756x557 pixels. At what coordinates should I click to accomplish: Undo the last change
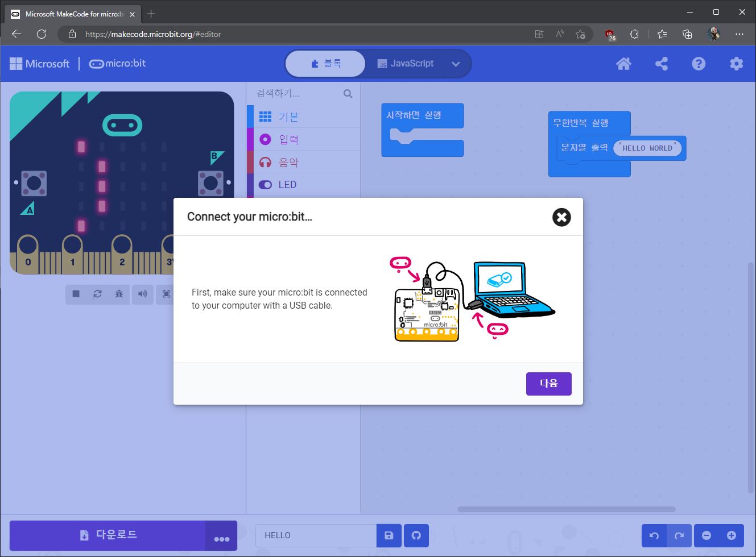[x=654, y=535]
